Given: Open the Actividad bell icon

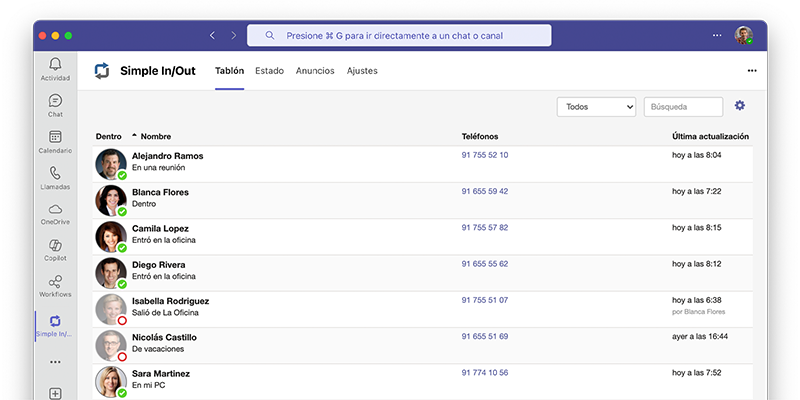Looking at the screenshot, I should click(x=55, y=64).
